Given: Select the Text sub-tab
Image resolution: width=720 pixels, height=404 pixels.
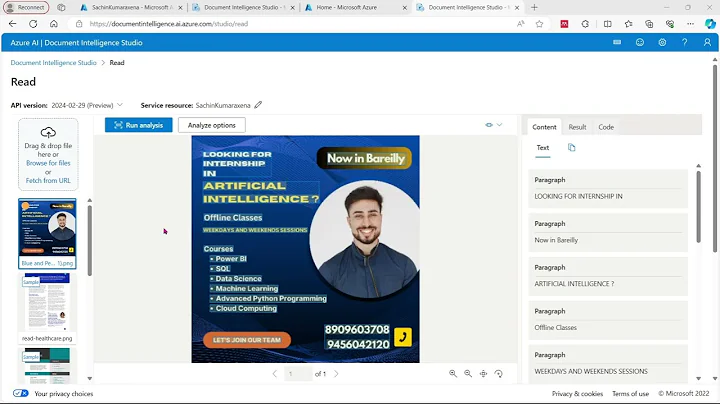Looking at the screenshot, I should [x=543, y=148].
